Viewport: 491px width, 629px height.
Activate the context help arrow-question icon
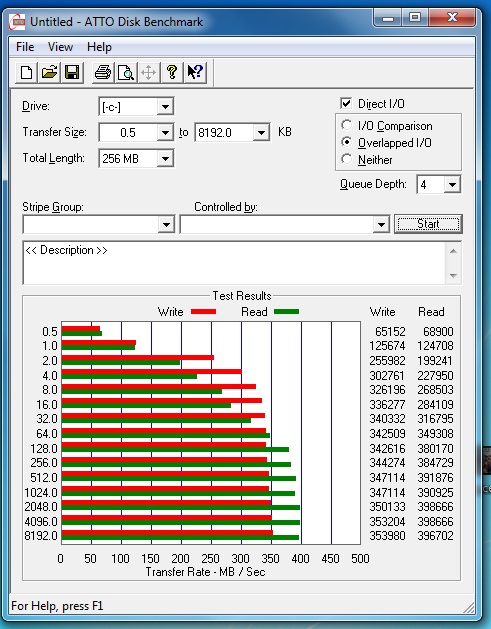tap(195, 73)
